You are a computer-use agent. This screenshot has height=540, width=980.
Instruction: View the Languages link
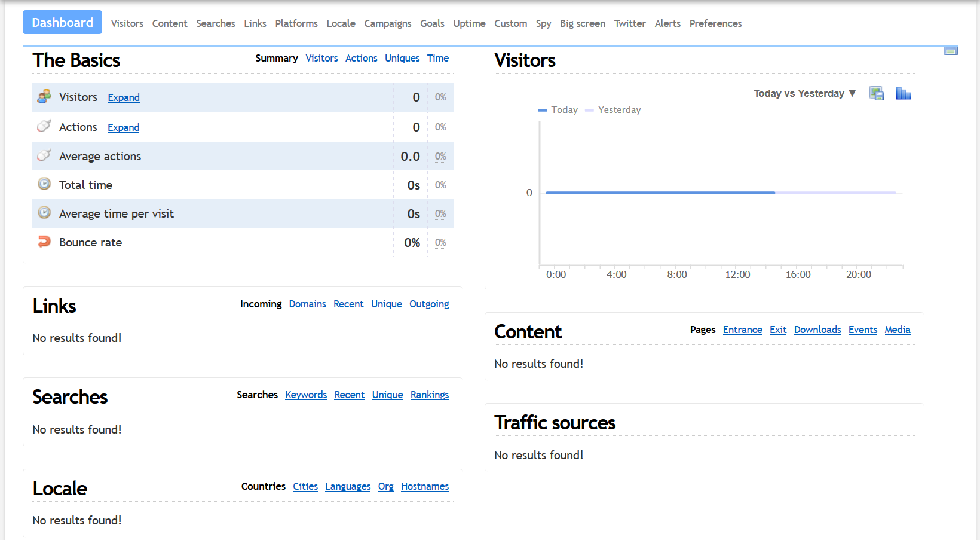(x=348, y=486)
